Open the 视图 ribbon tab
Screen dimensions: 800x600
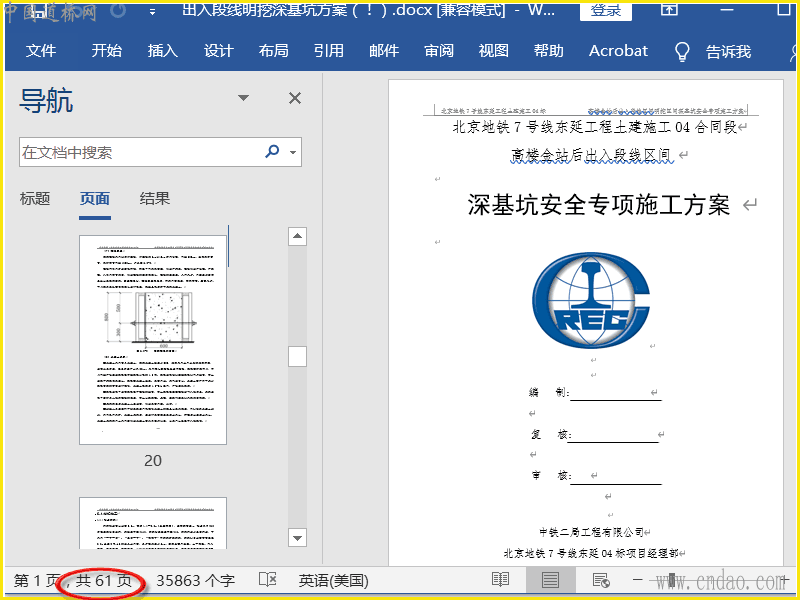click(x=493, y=51)
